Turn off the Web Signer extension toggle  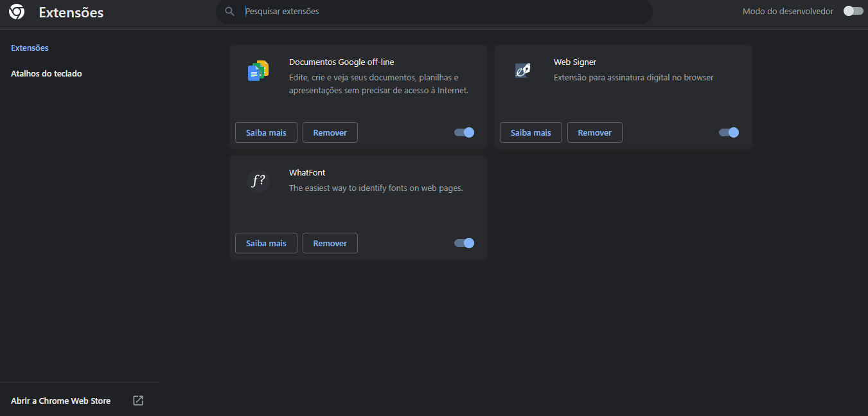tap(729, 132)
